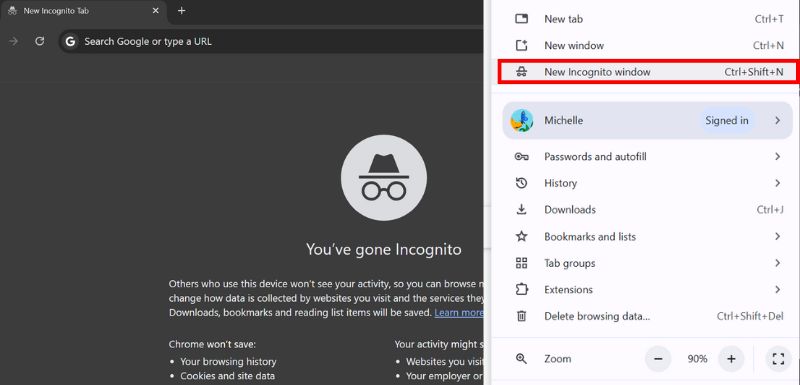Click the Zoom magnifier icon

tap(521, 358)
